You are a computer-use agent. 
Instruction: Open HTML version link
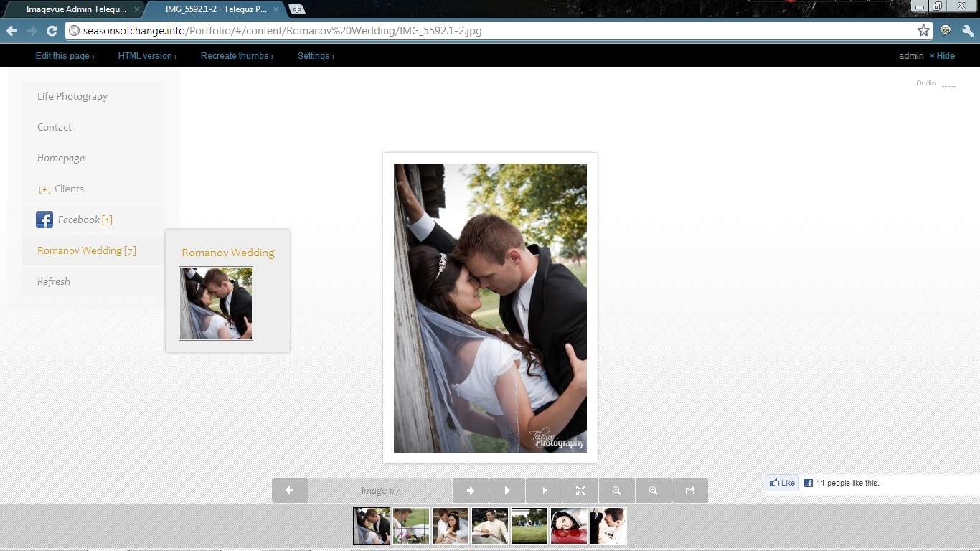[x=147, y=56]
